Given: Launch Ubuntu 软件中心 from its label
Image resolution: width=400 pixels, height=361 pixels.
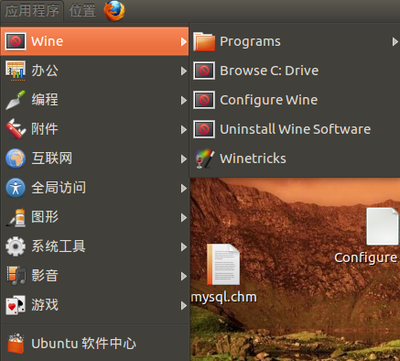Looking at the screenshot, I should [84, 344].
